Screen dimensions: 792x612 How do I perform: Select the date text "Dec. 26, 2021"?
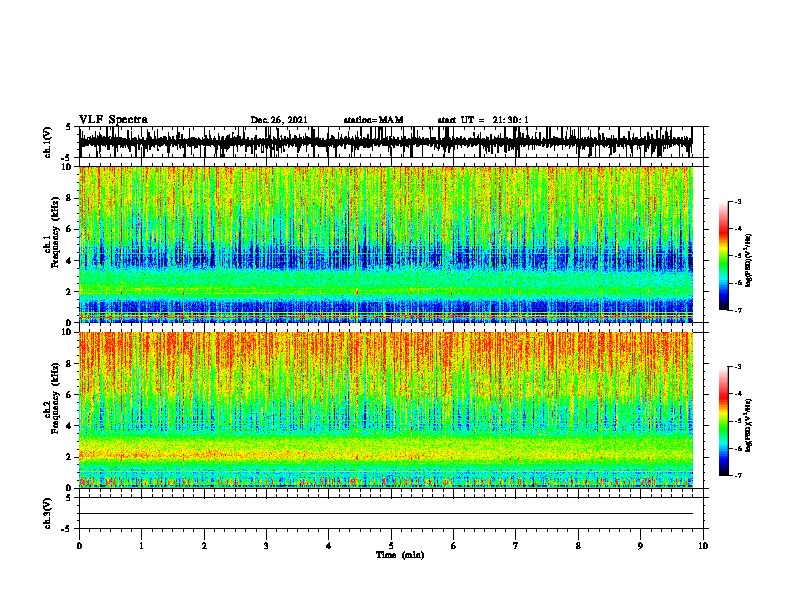pos(279,120)
